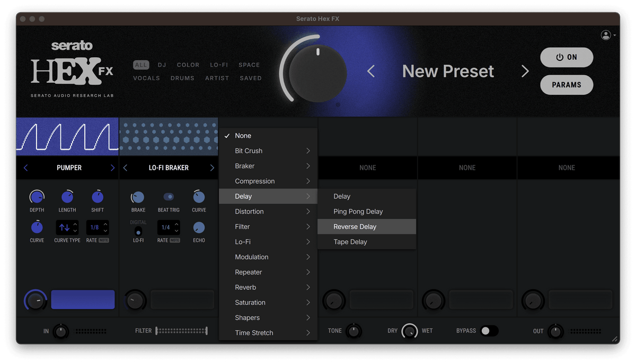Filter presets by VOCALS

click(x=146, y=78)
